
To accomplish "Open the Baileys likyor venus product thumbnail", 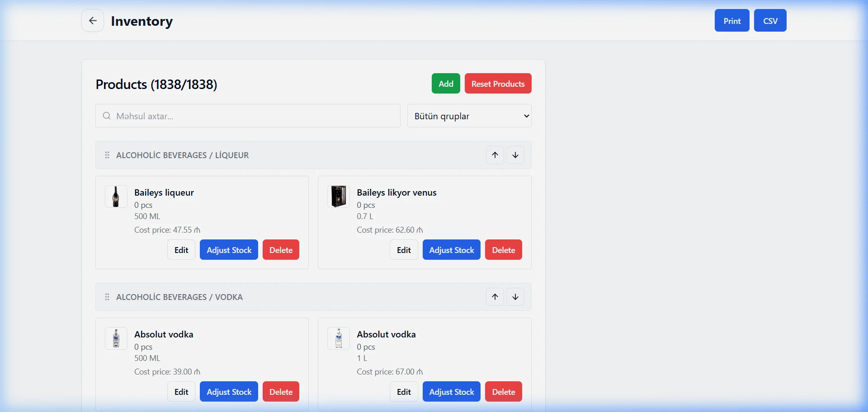I will 339,197.
